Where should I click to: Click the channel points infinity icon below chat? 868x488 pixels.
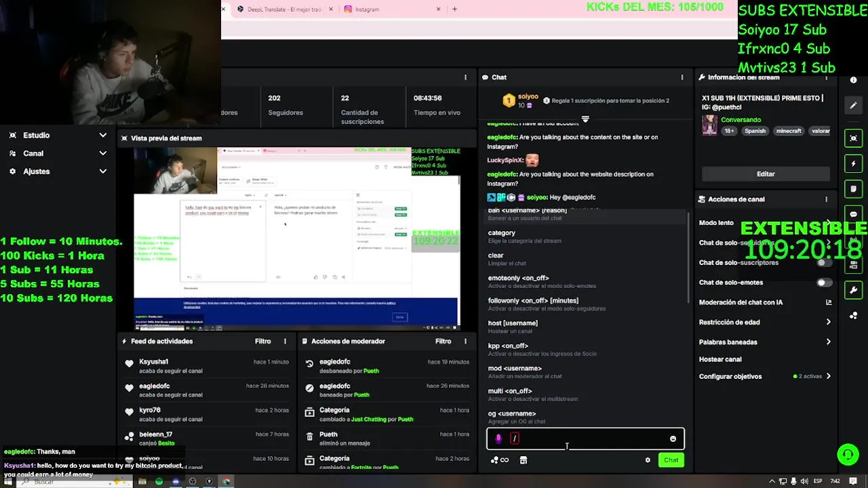tap(500, 460)
